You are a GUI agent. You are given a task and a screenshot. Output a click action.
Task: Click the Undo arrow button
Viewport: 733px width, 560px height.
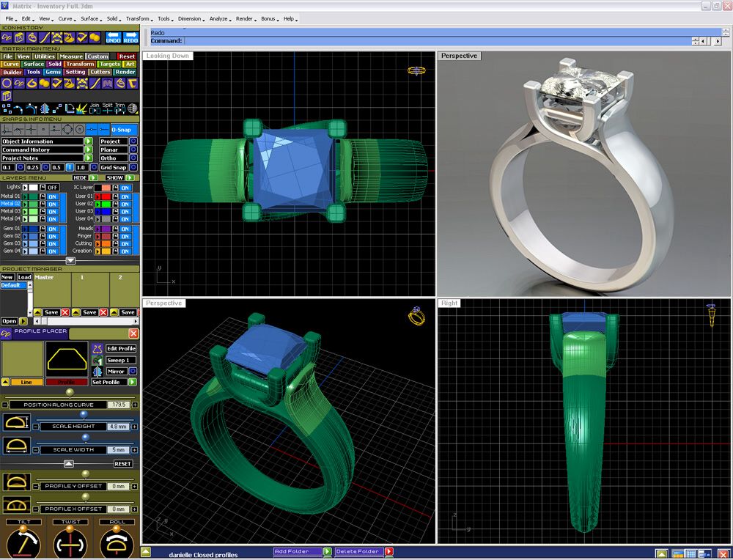coord(113,37)
